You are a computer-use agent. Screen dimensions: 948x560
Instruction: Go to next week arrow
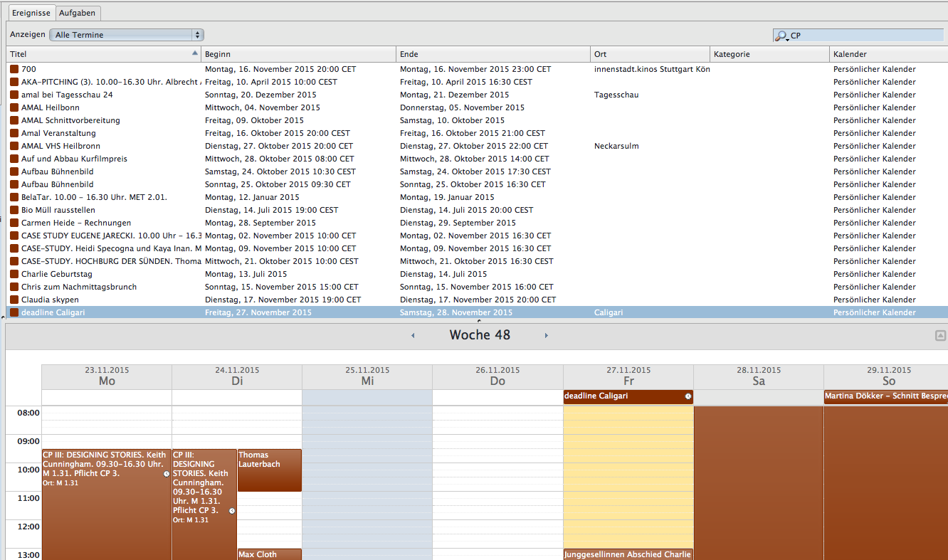coord(547,336)
